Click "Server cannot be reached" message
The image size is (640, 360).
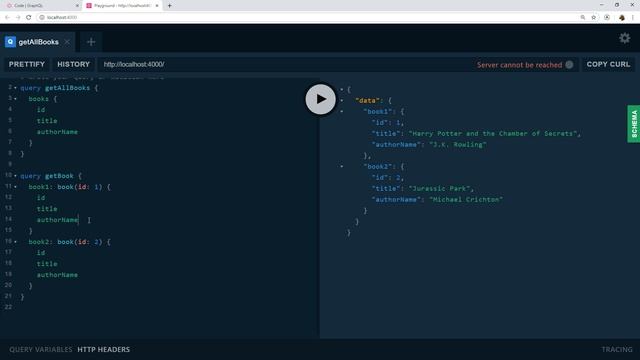pyautogui.click(x=519, y=65)
